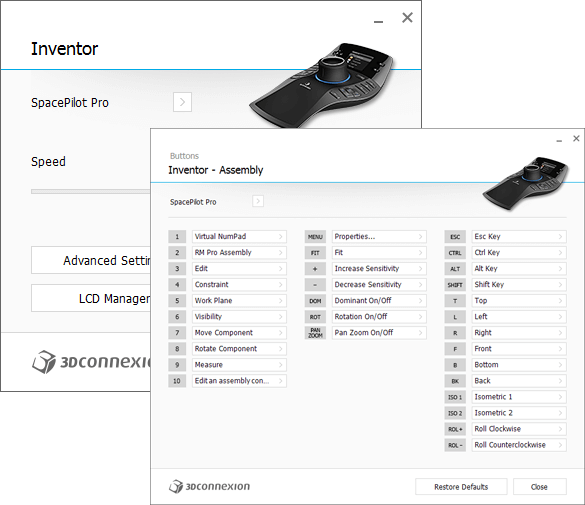Click the 3Dconnexion logo in Buttons dialog
585x505 pixels.
tap(209, 486)
